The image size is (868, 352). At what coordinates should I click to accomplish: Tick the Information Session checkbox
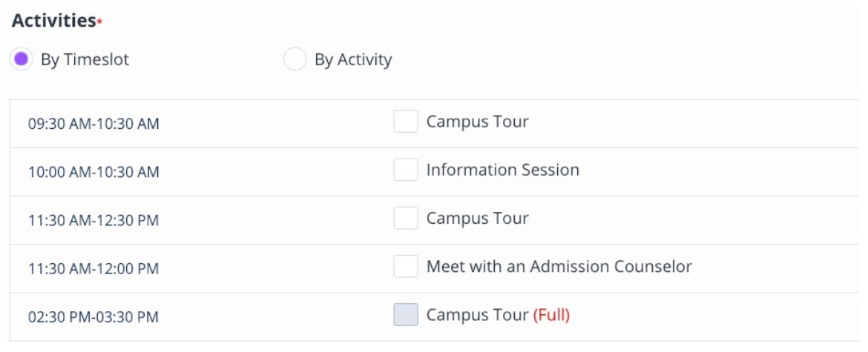tap(406, 170)
